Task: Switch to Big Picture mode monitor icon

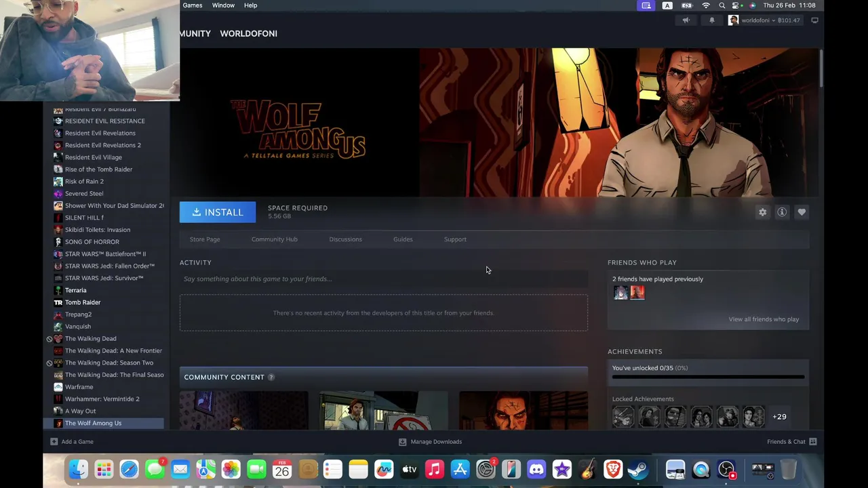Action: pos(814,20)
